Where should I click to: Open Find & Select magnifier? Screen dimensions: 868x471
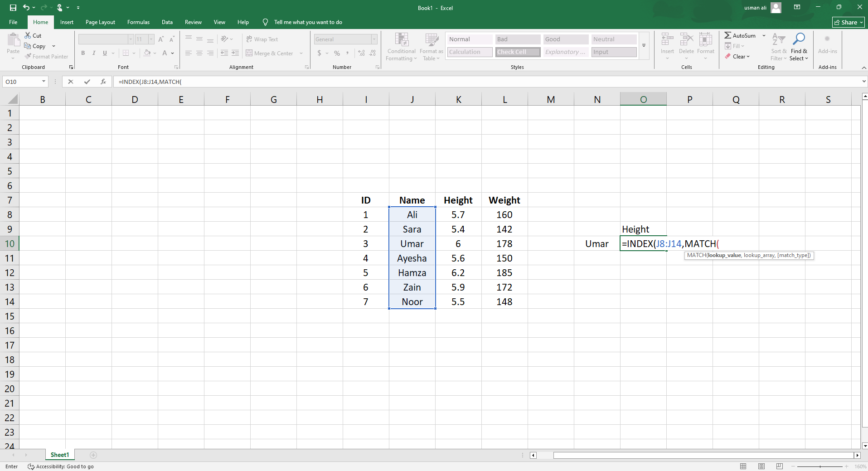[799, 47]
